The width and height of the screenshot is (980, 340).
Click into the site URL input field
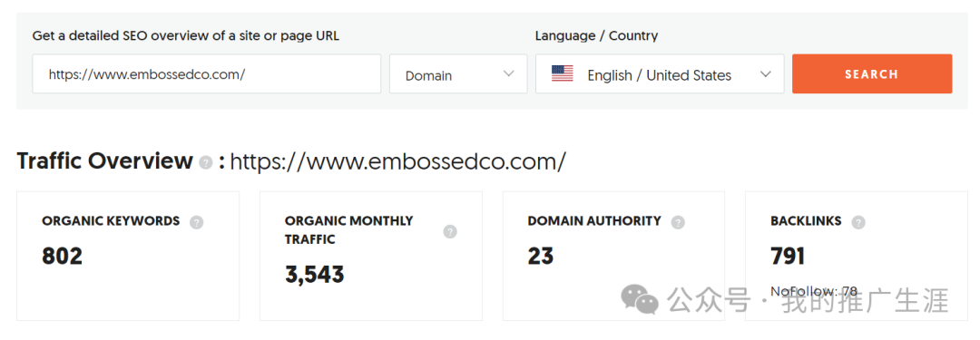click(207, 73)
